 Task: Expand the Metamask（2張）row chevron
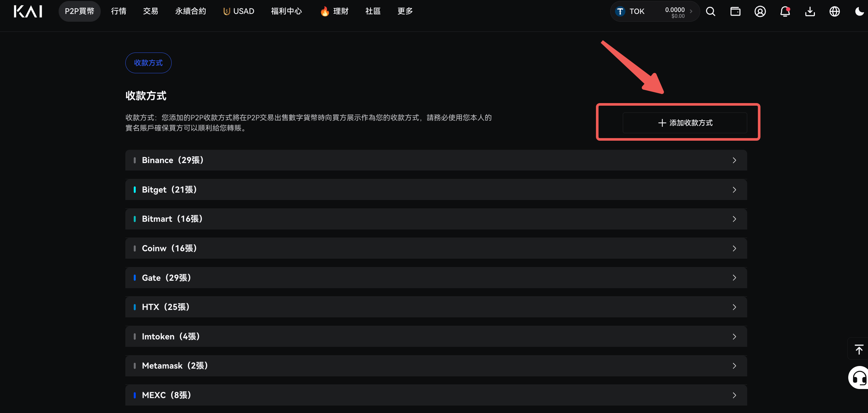734,366
